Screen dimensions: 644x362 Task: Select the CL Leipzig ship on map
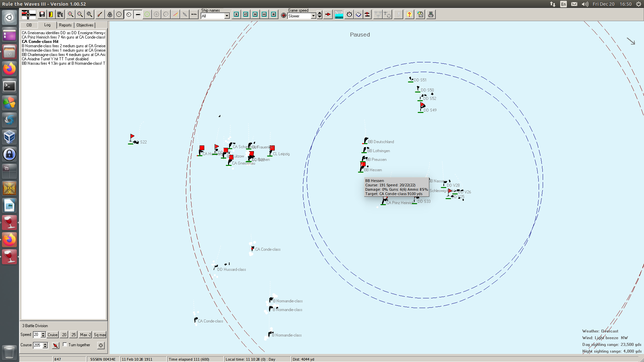coord(271,153)
